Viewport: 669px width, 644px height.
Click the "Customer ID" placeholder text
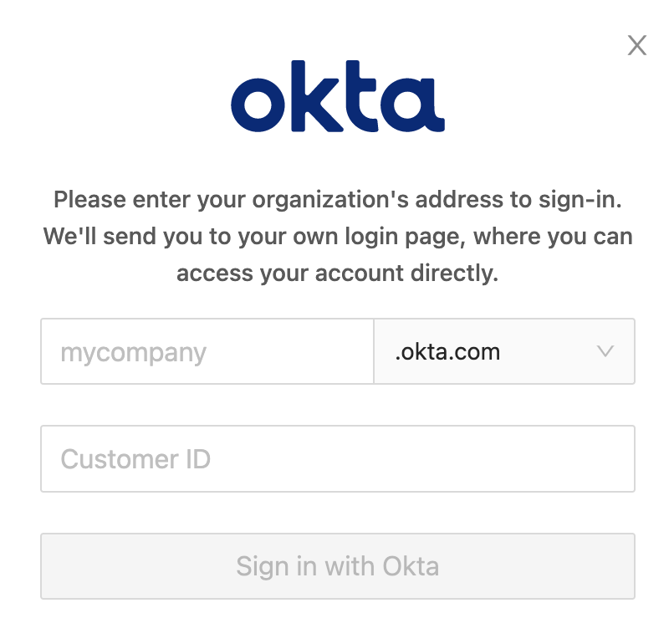tap(135, 459)
